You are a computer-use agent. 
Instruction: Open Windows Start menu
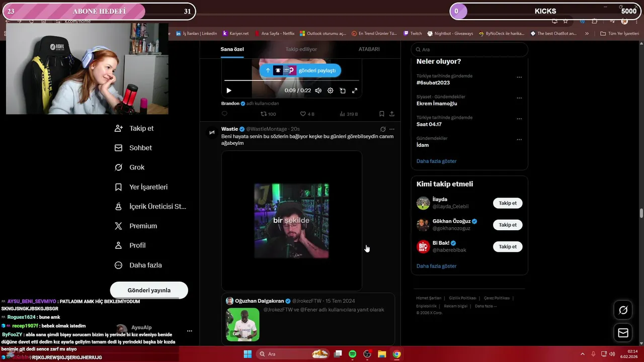pyautogui.click(x=248, y=354)
